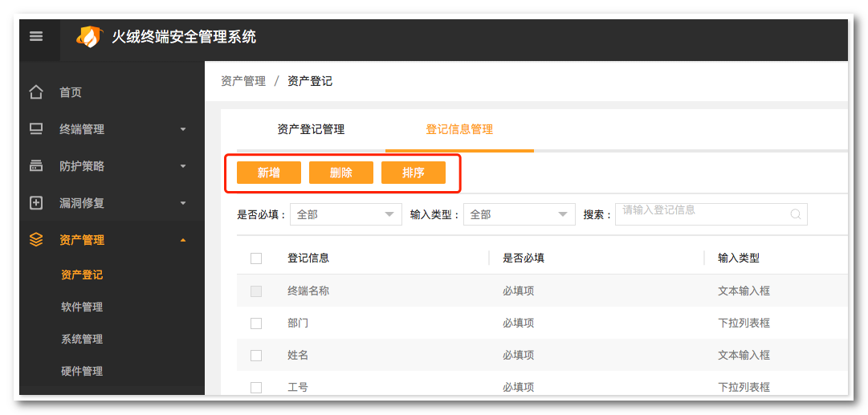Open the 是否必填 dropdown

[345, 214]
